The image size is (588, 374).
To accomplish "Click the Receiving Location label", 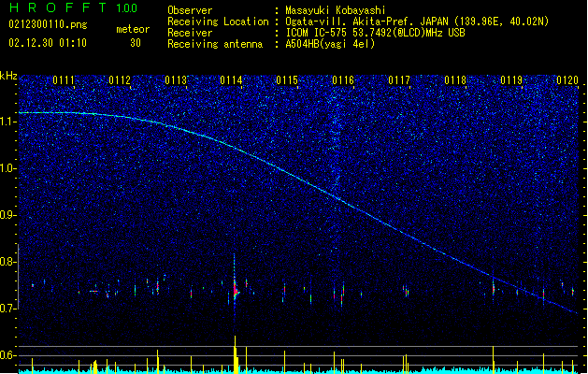I will [x=218, y=22].
